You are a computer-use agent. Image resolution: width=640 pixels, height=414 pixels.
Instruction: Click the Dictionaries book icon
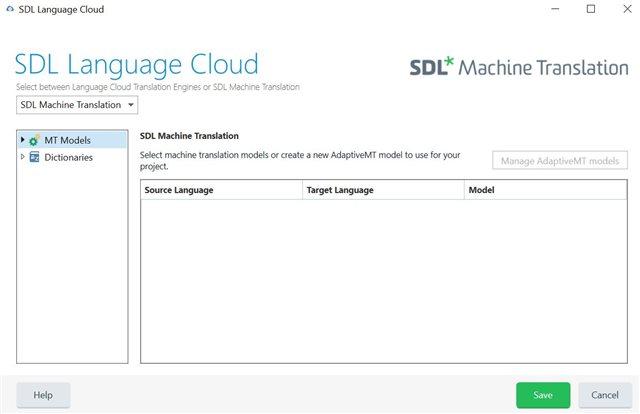(35, 157)
